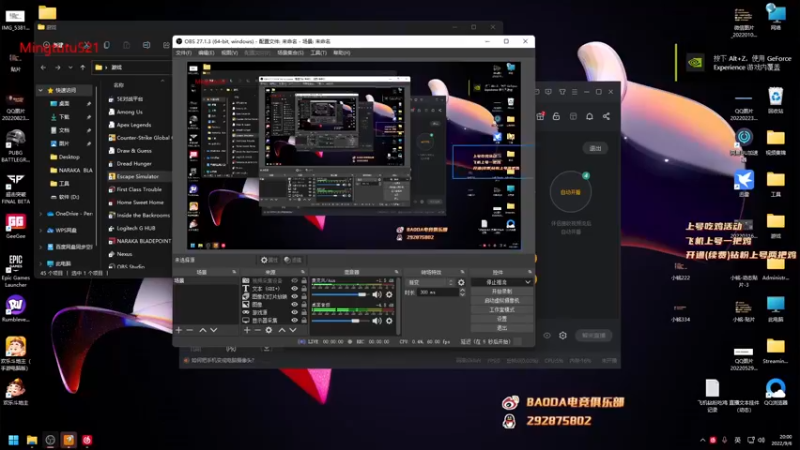Open 淡变 scene transition dropdown
The height and width of the screenshot is (450, 800).
tap(430, 282)
